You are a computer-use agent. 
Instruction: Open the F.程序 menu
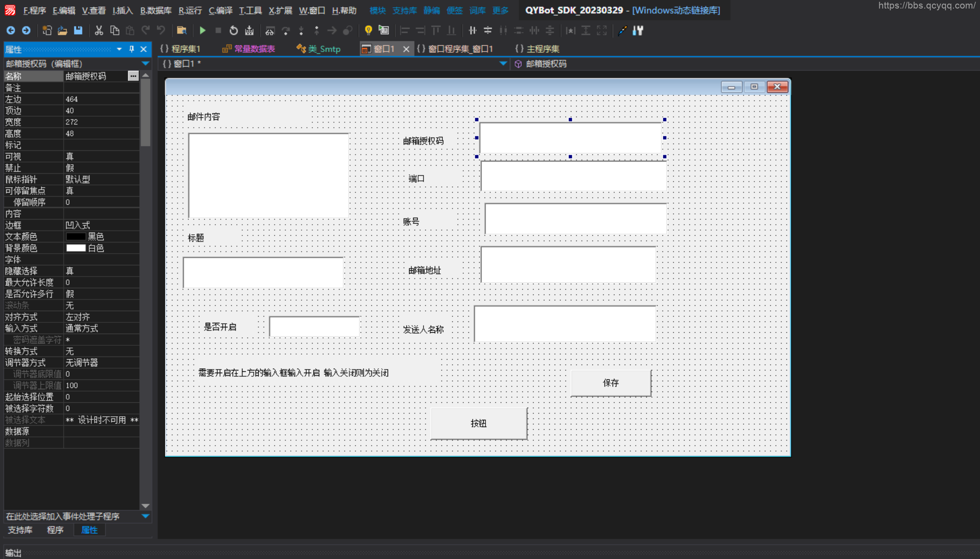(x=35, y=10)
